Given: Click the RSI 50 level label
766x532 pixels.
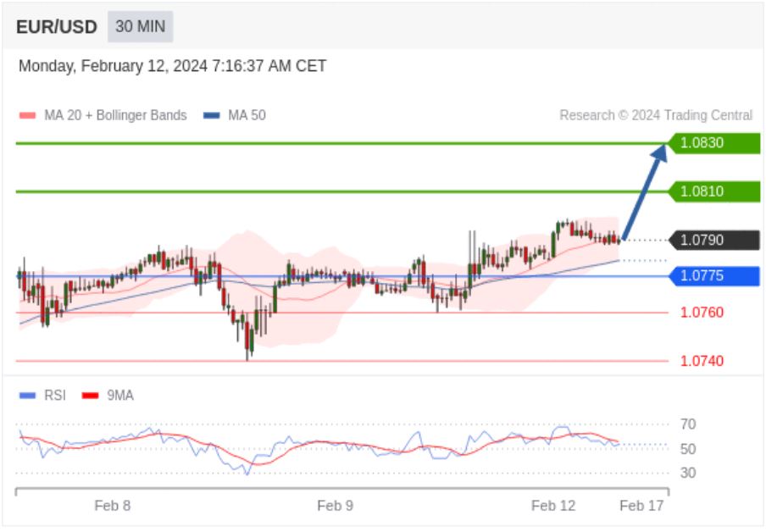Looking at the screenshot, I should coord(688,448).
